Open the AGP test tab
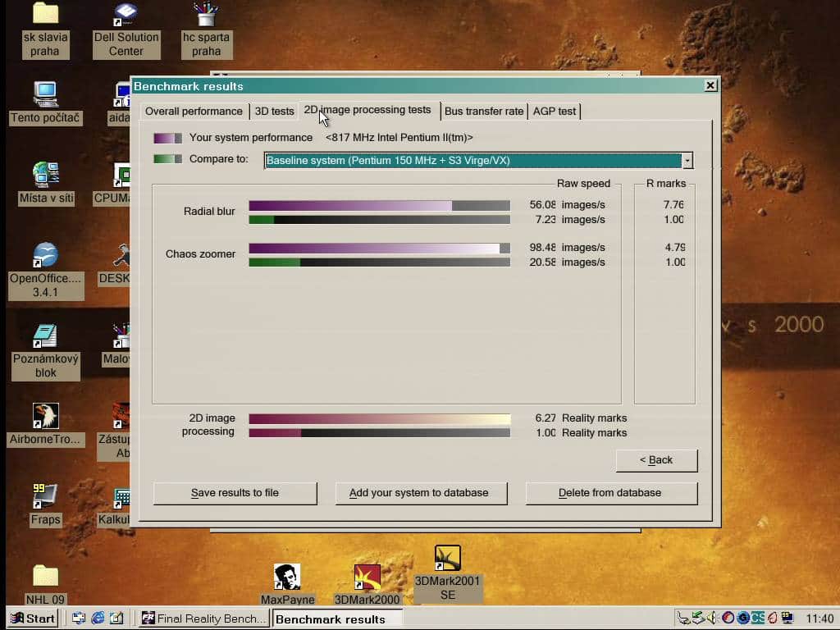This screenshot has height=630, width=840. click(555, 112)
